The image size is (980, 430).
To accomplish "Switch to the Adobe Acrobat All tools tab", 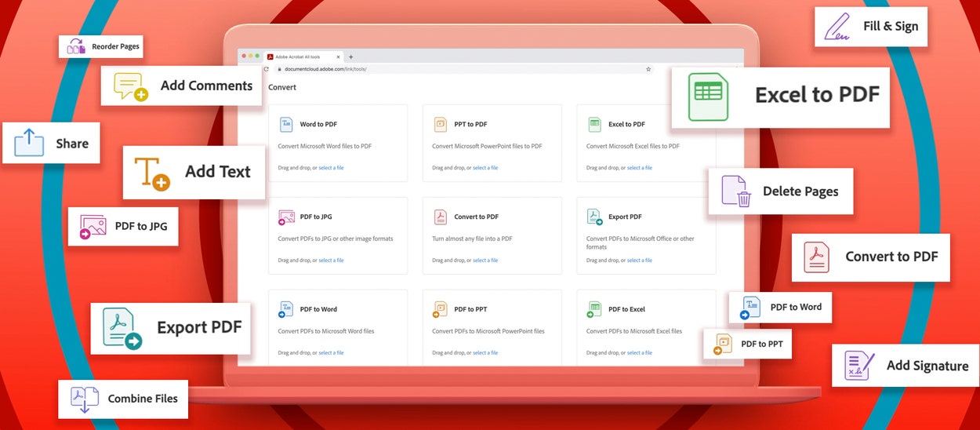I will (303, 57).
